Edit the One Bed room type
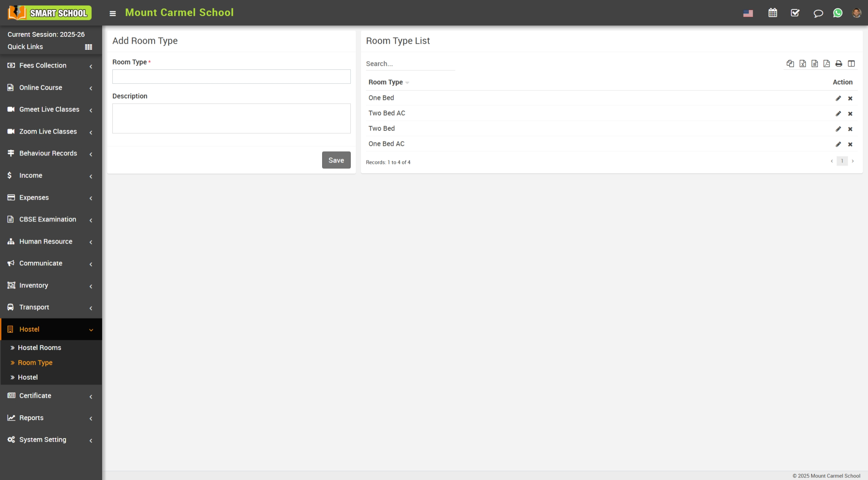Viewport: 868px width, 480px height. click(x=838, y=98)
